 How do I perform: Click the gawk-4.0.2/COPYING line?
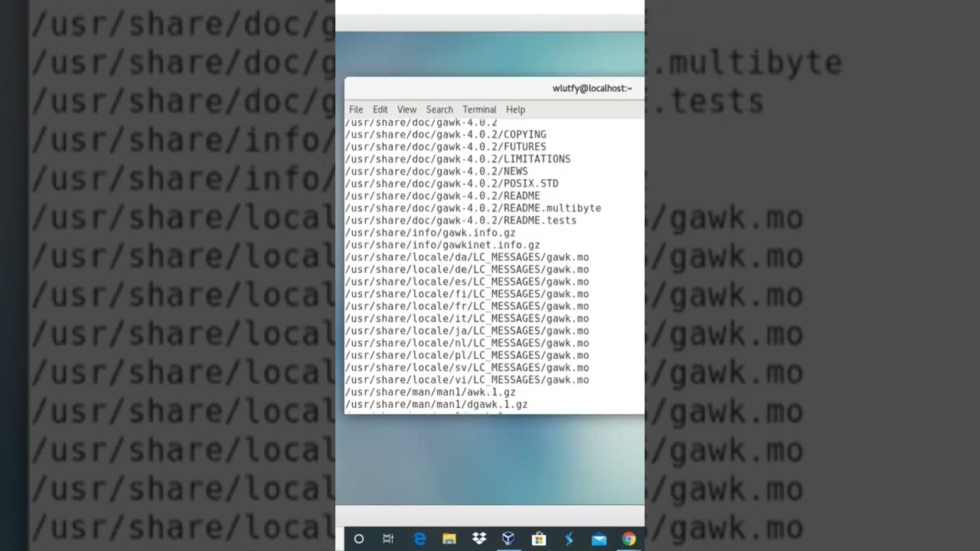(x=446, y=135)
